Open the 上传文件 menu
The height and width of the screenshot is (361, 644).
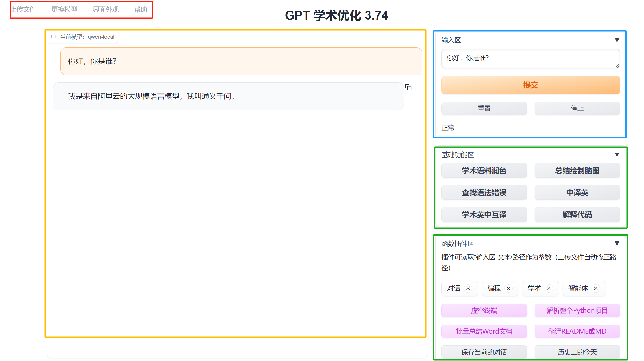click(x=23, y=10)
